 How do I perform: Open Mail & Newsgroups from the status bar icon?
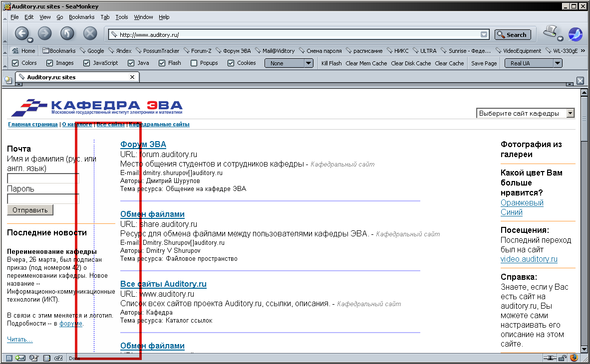[x=20, y=358]
